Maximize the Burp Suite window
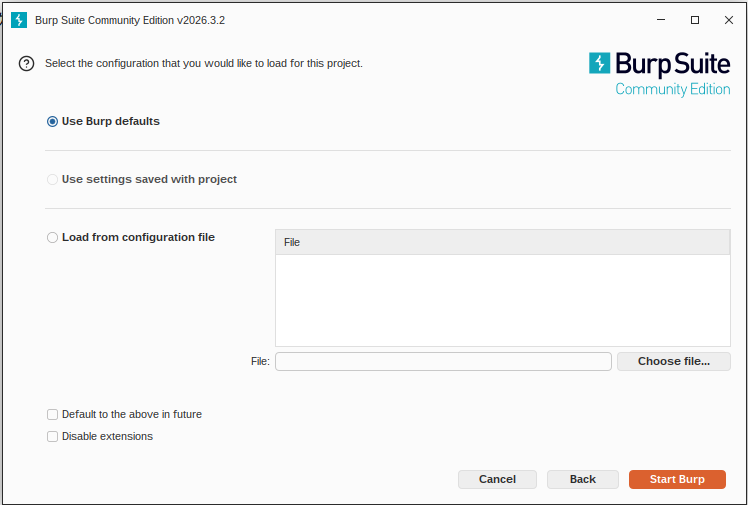 point(695,20)
